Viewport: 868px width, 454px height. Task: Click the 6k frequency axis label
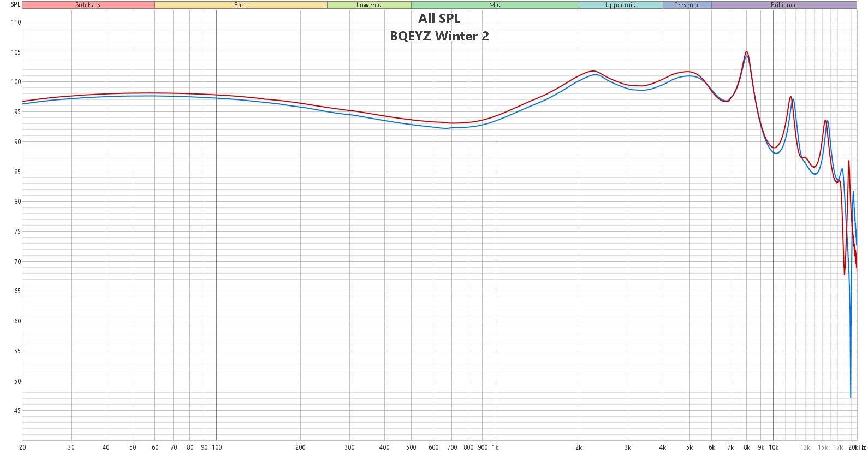[x=712, y=447]
